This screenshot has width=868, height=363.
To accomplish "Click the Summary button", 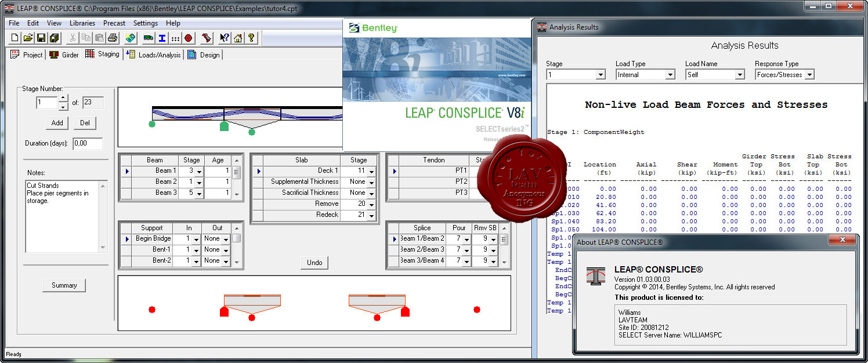I will point(64,285).
